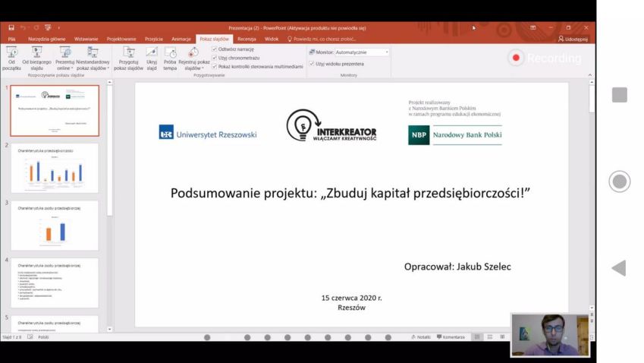This screenshot has height=363, width=644.
Task: Open Notatki pane from status bar
Action: [x=420, y=336]
